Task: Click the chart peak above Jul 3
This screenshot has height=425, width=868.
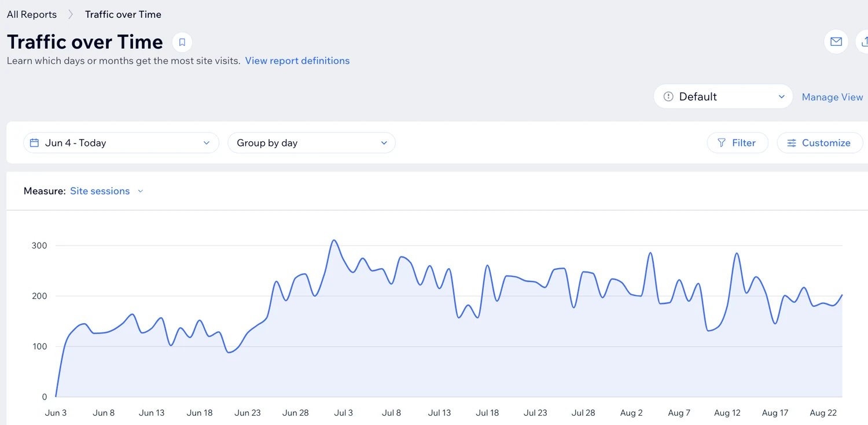Action: [334, 240]
